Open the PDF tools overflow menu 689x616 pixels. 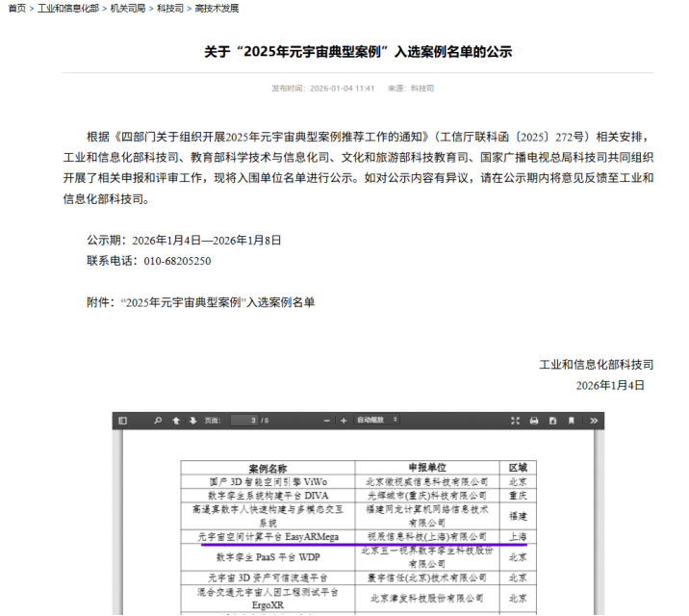593,421
